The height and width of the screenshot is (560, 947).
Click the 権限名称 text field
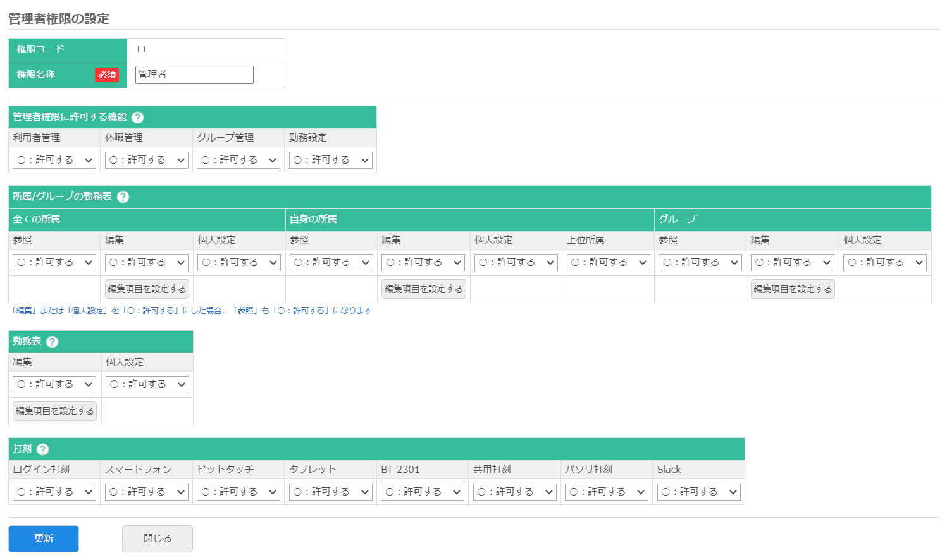point(194,75)
